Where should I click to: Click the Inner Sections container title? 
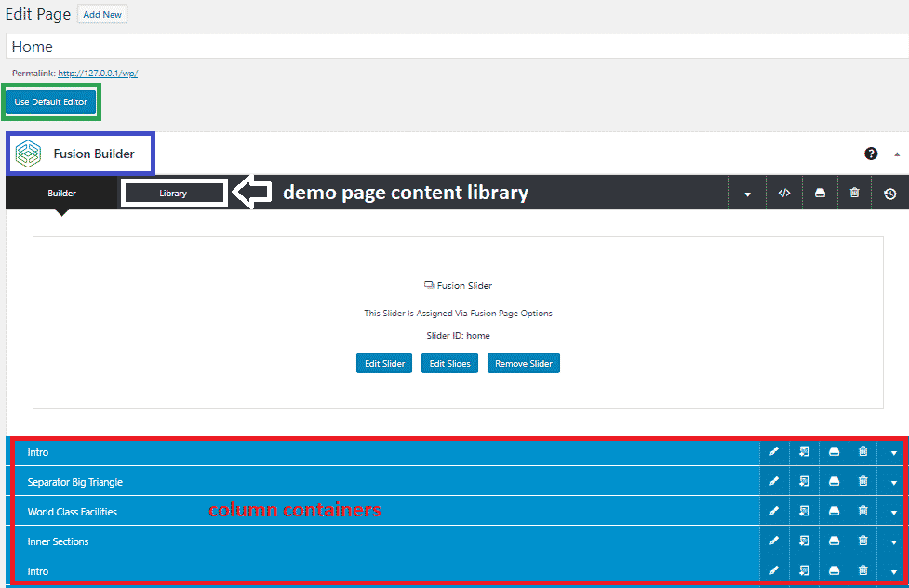[x=58, y=541]
